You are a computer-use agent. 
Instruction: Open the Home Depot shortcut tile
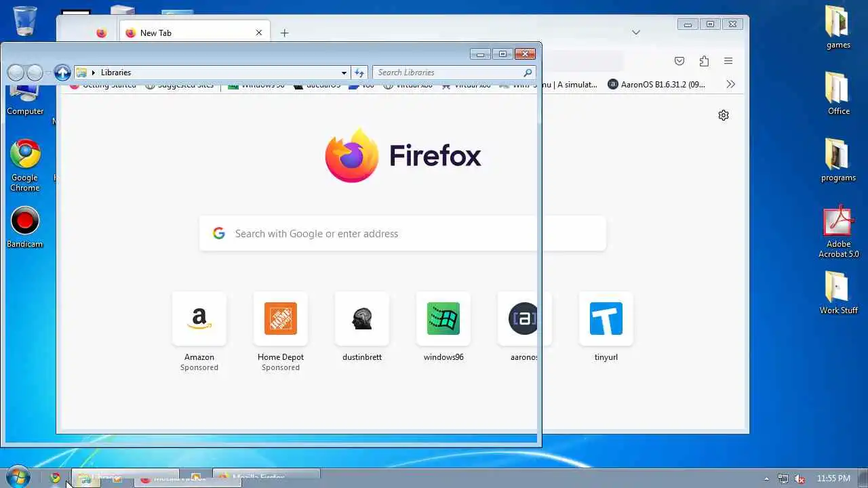click(281, 319)
